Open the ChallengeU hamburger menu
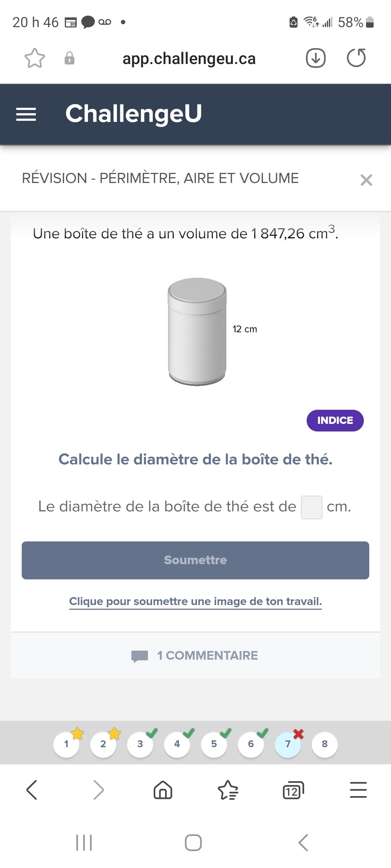391x868 pixels. tap(26, 114)
